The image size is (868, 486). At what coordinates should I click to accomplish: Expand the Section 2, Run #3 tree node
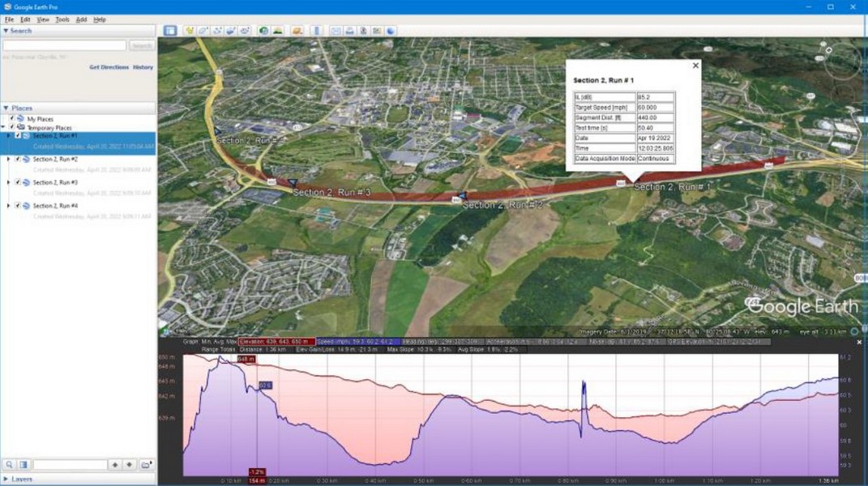tap(8, 182)
